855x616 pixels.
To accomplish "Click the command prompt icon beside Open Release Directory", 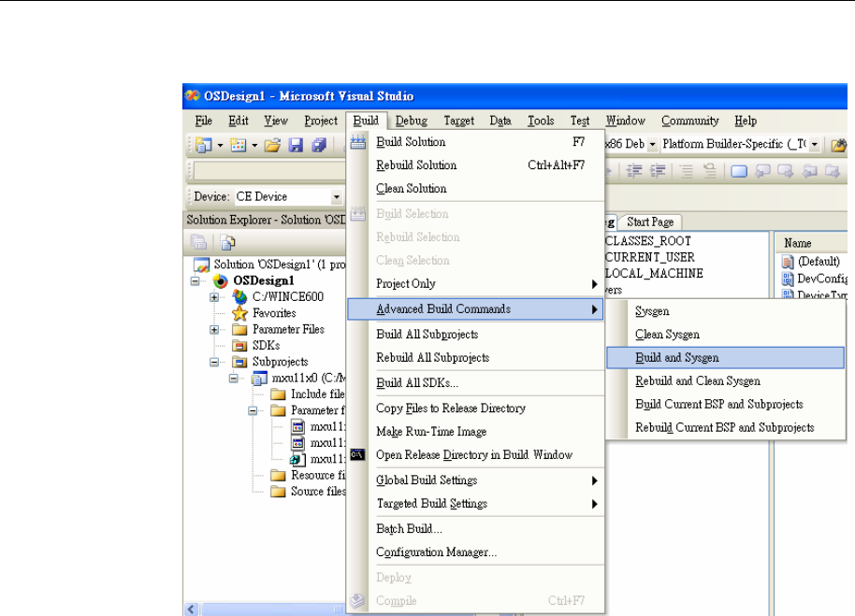I will (357, 455).
